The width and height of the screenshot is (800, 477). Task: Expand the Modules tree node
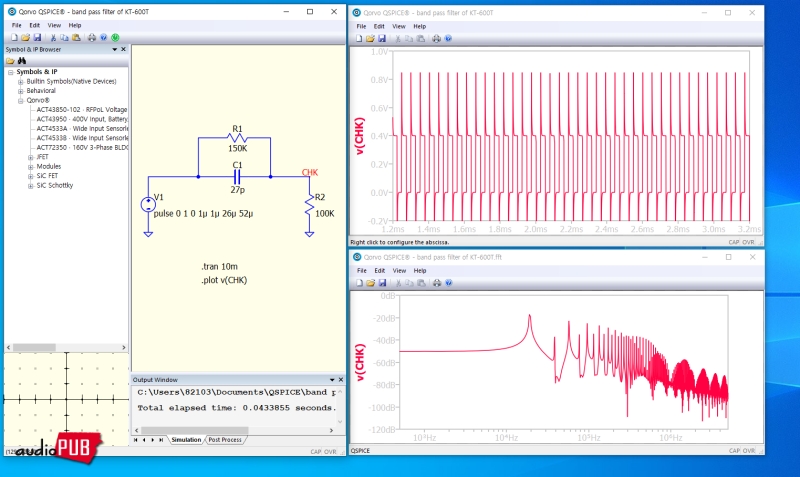coord(31,167)
